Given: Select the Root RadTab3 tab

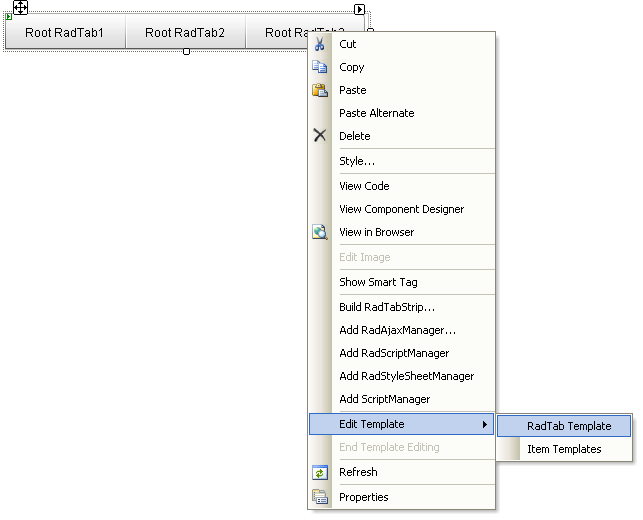Looking at the screenshot, I should pyautogui.click(x=277, y=32).
